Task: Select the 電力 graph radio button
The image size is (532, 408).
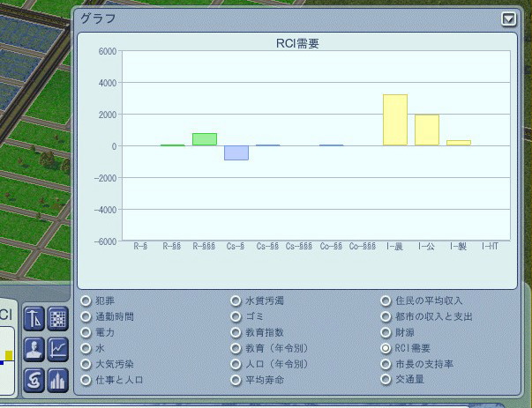Action: [86, 332]
